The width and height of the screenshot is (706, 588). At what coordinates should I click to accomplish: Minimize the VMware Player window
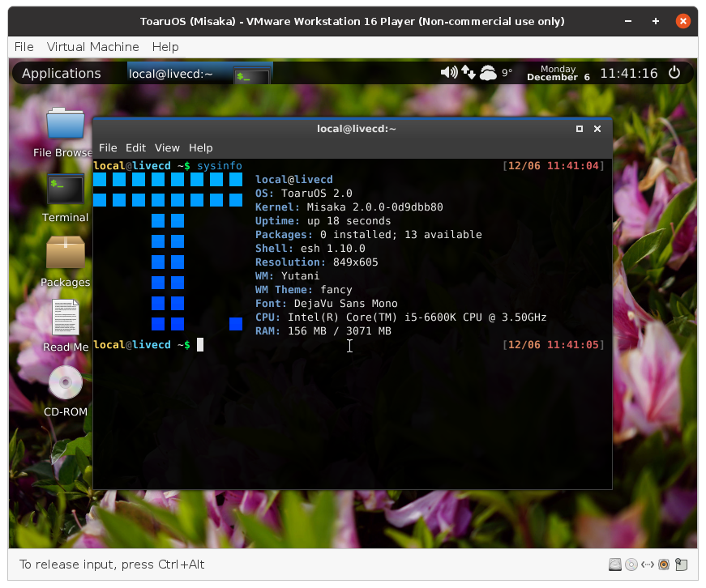[x=628, y=21]
